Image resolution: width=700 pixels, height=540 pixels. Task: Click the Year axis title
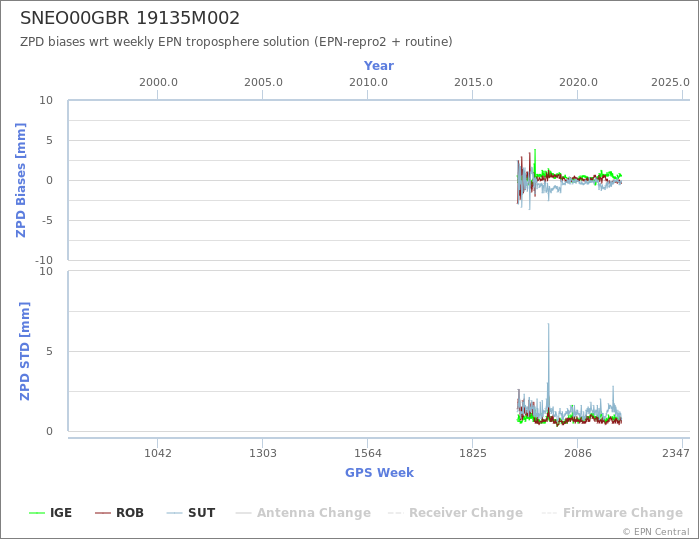pos(379,66)
